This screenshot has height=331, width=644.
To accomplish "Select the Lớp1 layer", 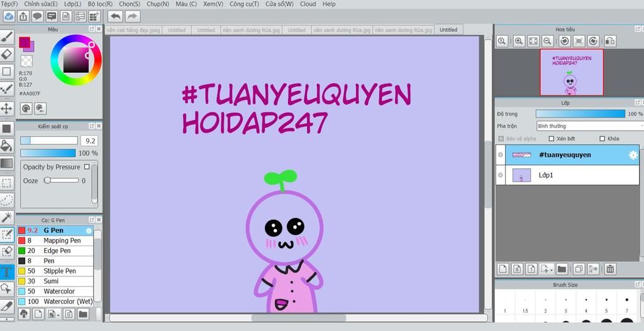I will pos(567,175).
